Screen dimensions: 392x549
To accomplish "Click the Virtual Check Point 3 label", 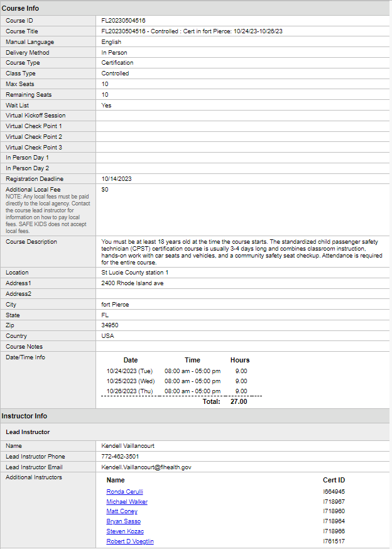I will pos(34,148).
